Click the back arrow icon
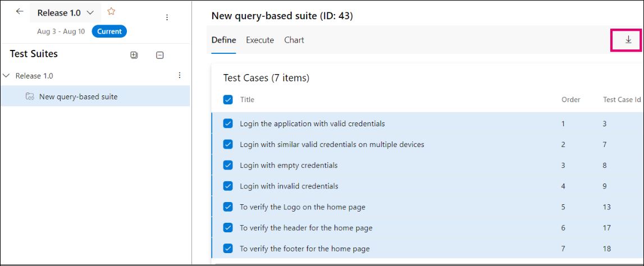644x266 pixels. 20,12
